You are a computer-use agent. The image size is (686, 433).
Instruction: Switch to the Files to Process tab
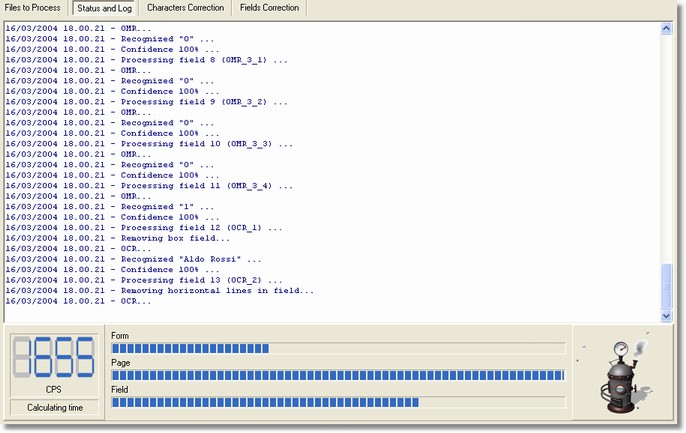[x=33, y=8]
